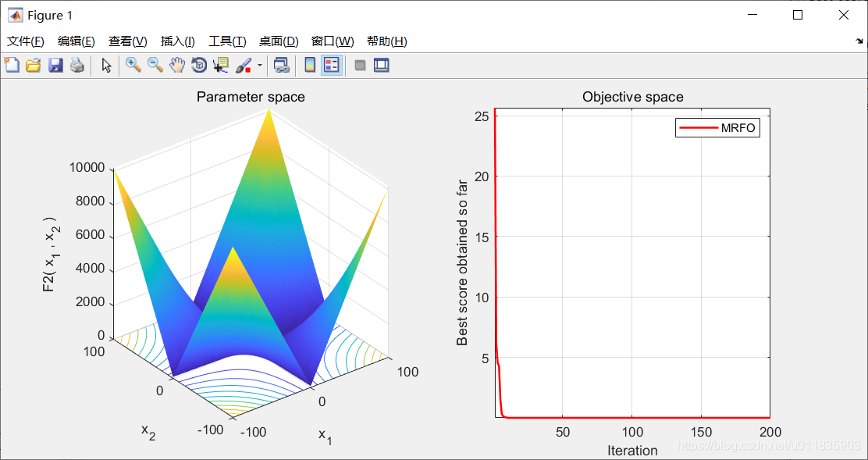Select the Data Cursor tool
The width and height of the screenshot is (868, 460).
click(x=222, y=66)
